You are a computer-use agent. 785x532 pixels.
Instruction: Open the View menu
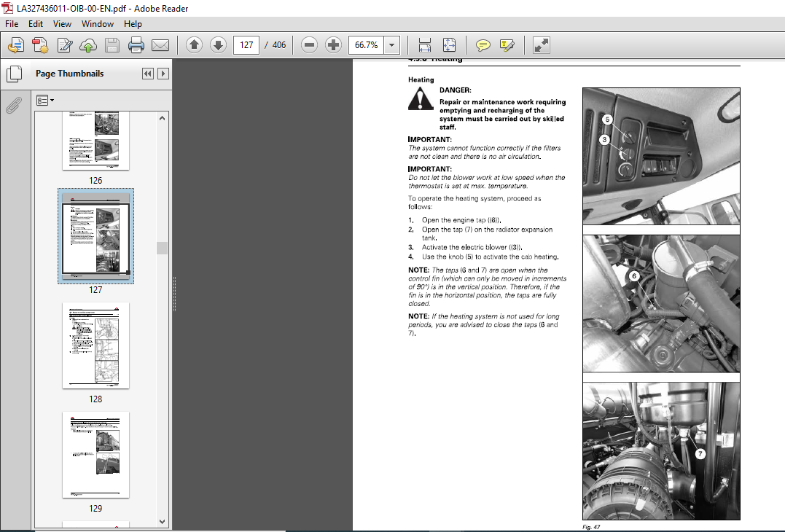click(62, 24)
